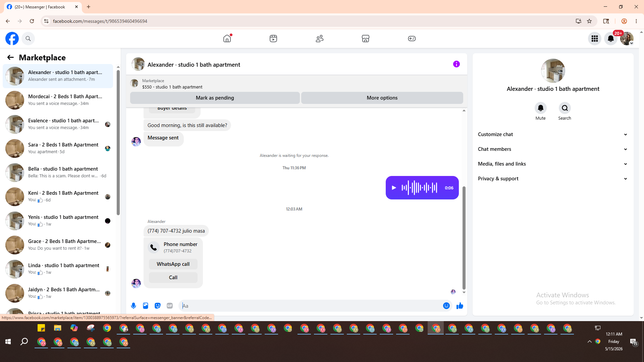Image resolution: width=644 pixels, height=362 pixels.
Task: Open conversation information purple icon
Action: click(457, 64)
